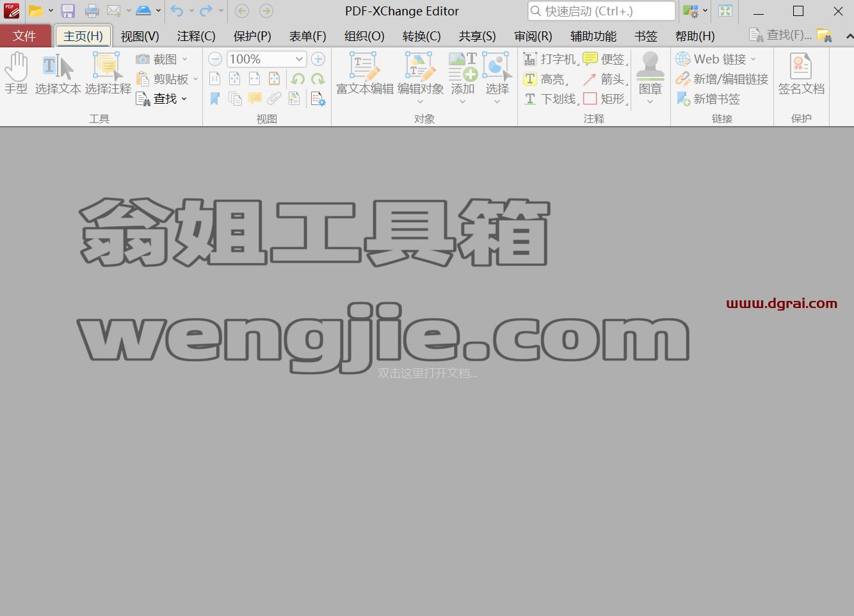
Task: Click the Save icon in quick toolbar
Action: 68,11
